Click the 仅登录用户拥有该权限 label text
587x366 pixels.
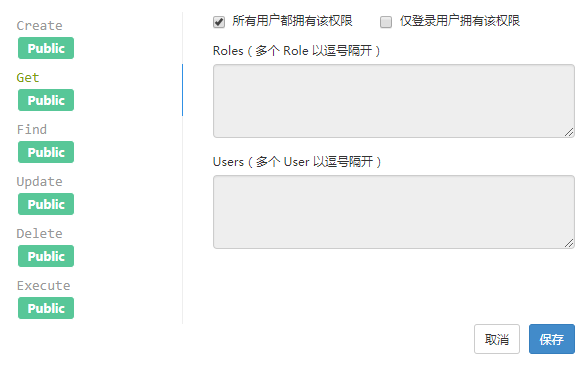pos(460,21)
